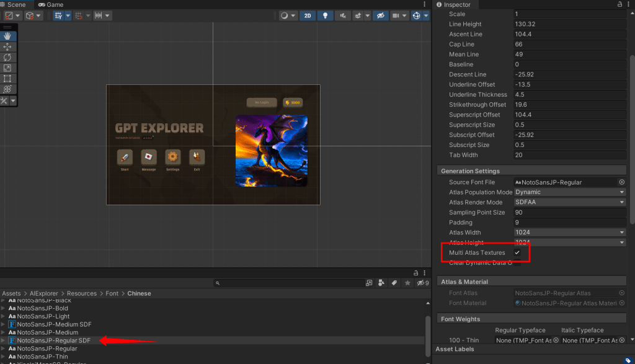Lock the Inspector panel
635x364 pixels.
pyautogui.click(x=619, y=4)
